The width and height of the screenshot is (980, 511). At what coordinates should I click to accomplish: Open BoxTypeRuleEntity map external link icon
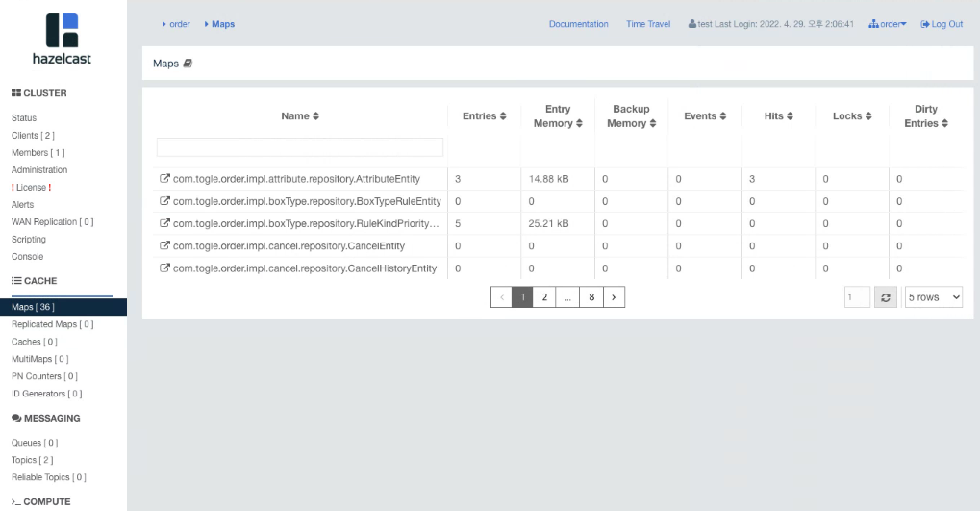click(x=164, y=201)
